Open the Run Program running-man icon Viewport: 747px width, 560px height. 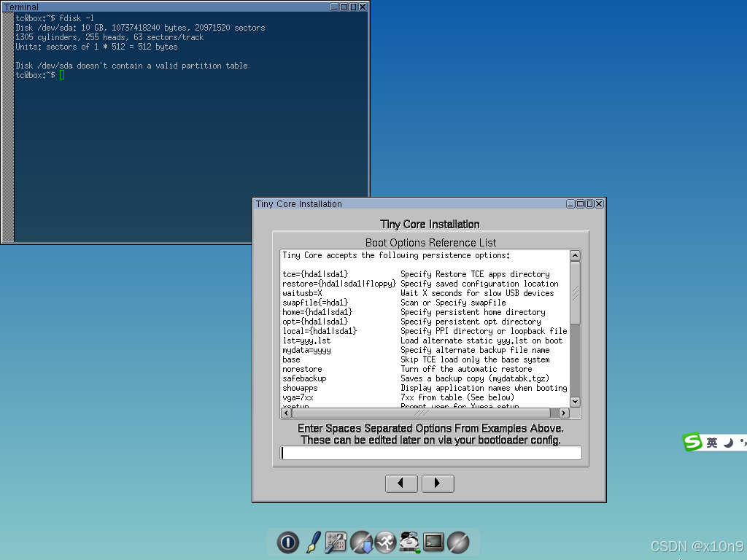pos(385,542)
